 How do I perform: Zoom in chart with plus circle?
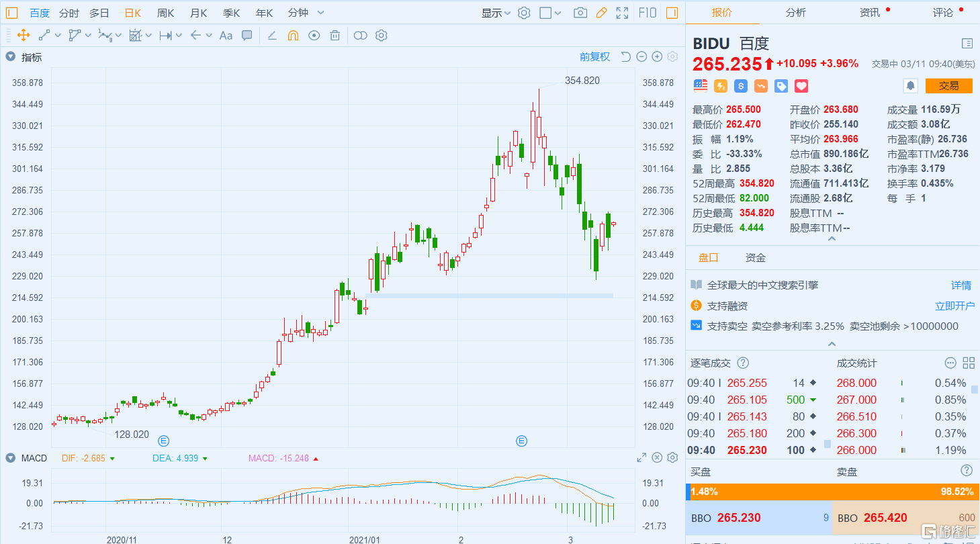[x=657, y=57]
